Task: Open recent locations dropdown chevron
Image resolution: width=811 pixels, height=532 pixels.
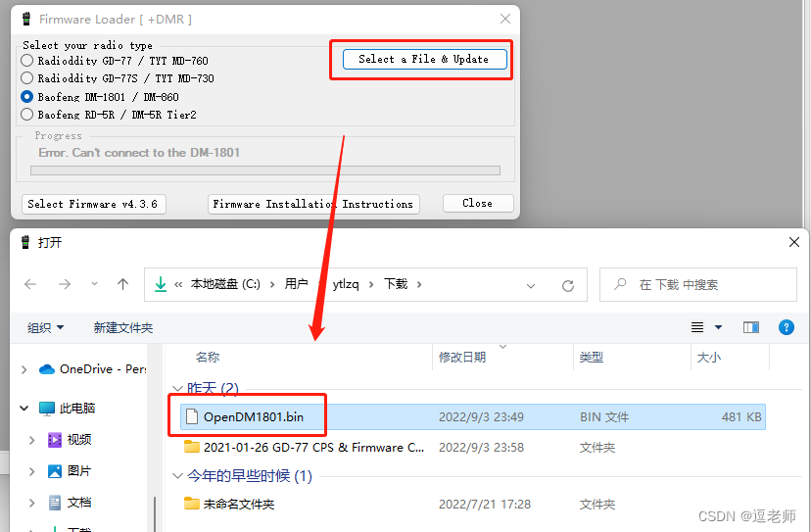Action: click(x=94, y=284)
